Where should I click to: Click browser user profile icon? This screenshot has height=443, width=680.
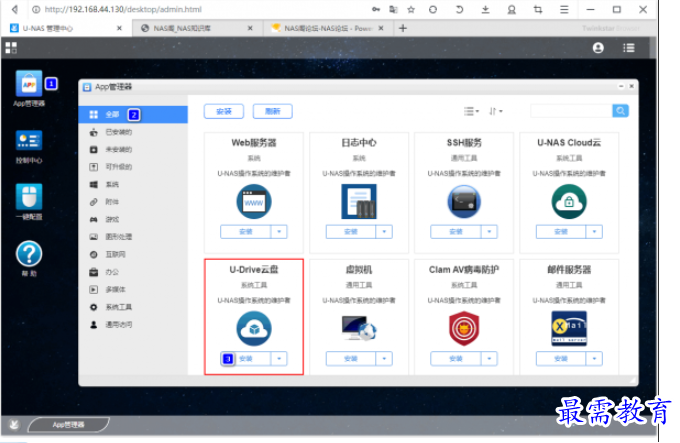point(512,9)
